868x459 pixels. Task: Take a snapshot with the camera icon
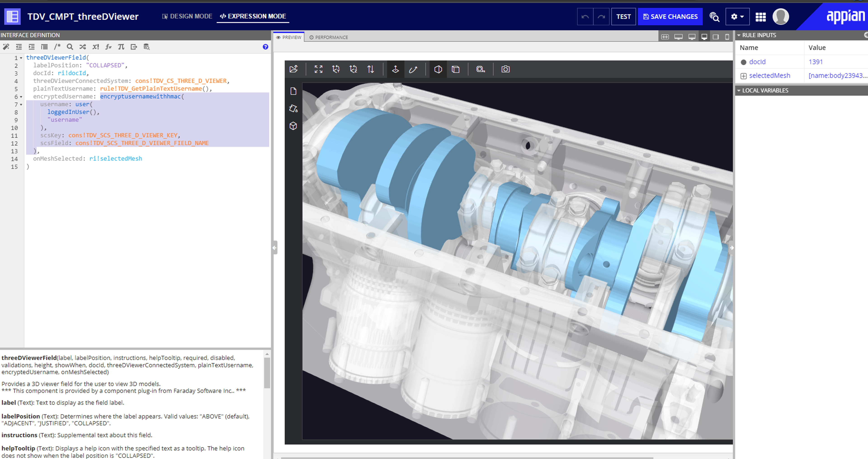(505, 69)
